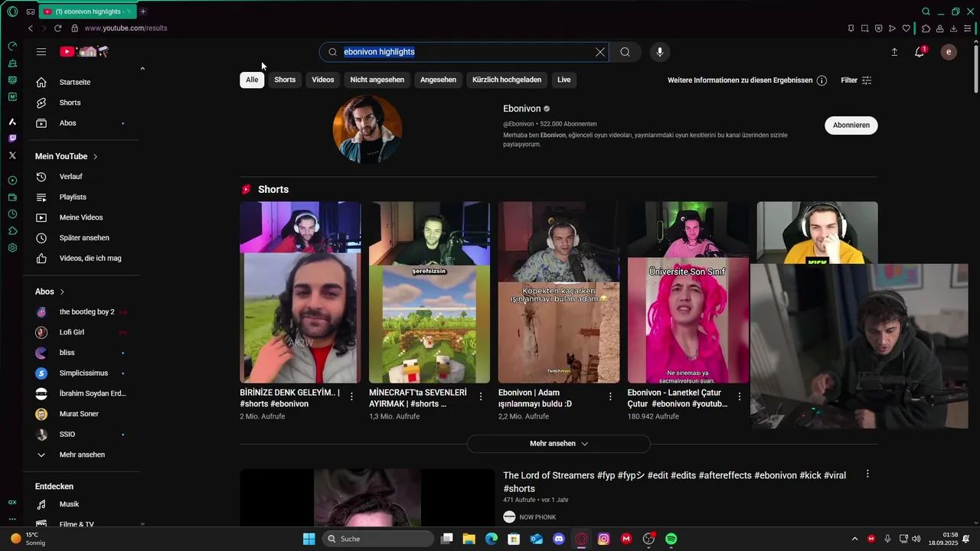Click the results info circle icon
The image size is (980, 551).
tap(822, 80)
